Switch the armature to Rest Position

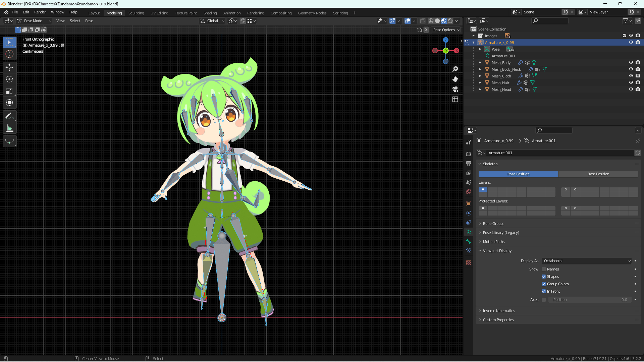click(x=598, y=174)
